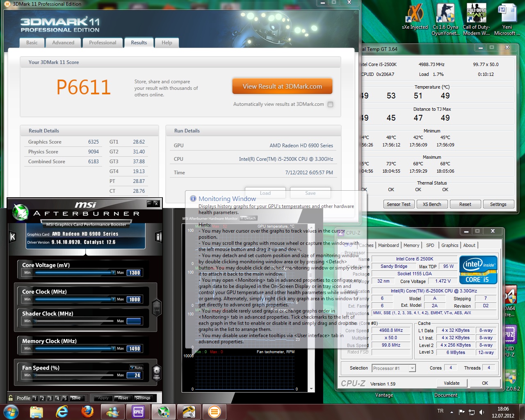The height and width of the screenshot is (420, 525).
Task: Click the TR language indicator in taskbar
Action: [441, 411]
